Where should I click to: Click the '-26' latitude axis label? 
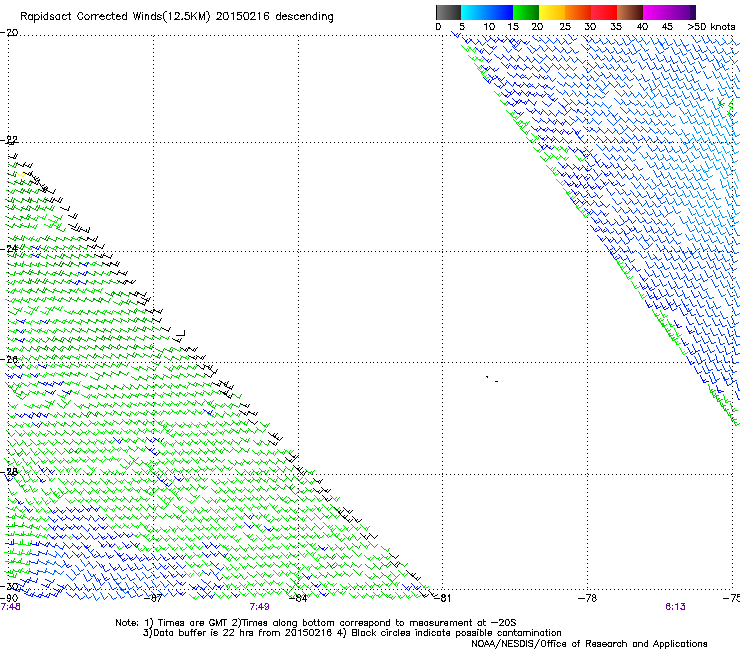(9, 360)
